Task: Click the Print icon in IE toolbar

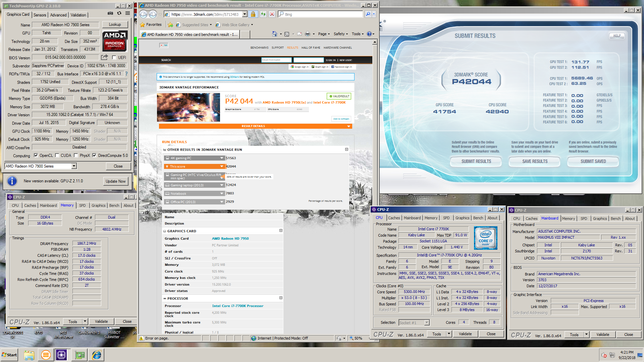Action: pos(307,34)
